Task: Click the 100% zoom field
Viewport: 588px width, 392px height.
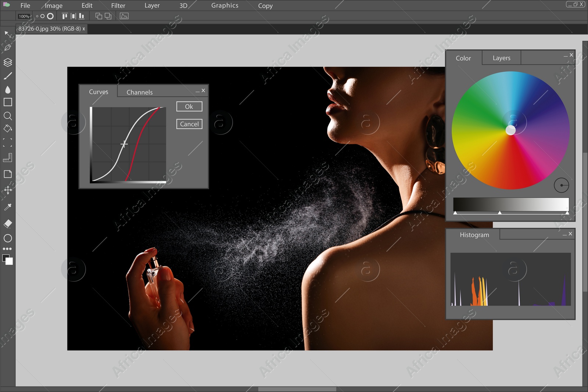Action: pyautogui.click(x=24, y=17)
